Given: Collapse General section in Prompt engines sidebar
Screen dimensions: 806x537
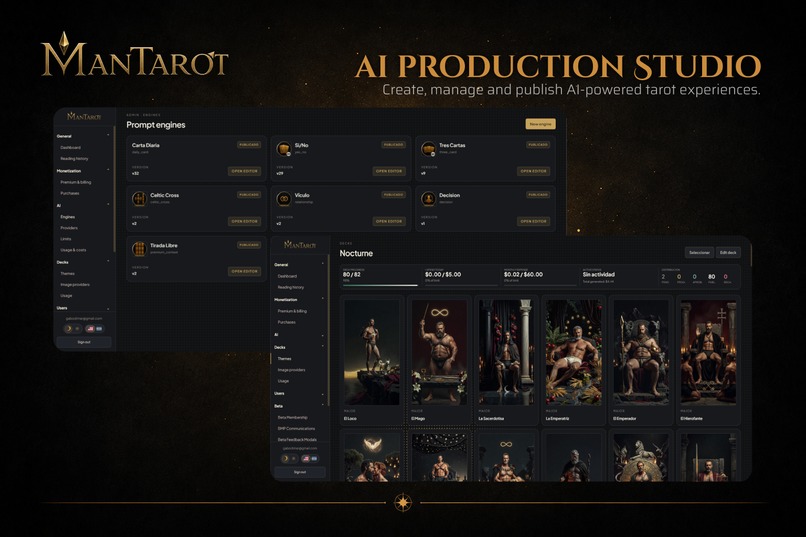Looking at the screenshot, I should [108, 136].
